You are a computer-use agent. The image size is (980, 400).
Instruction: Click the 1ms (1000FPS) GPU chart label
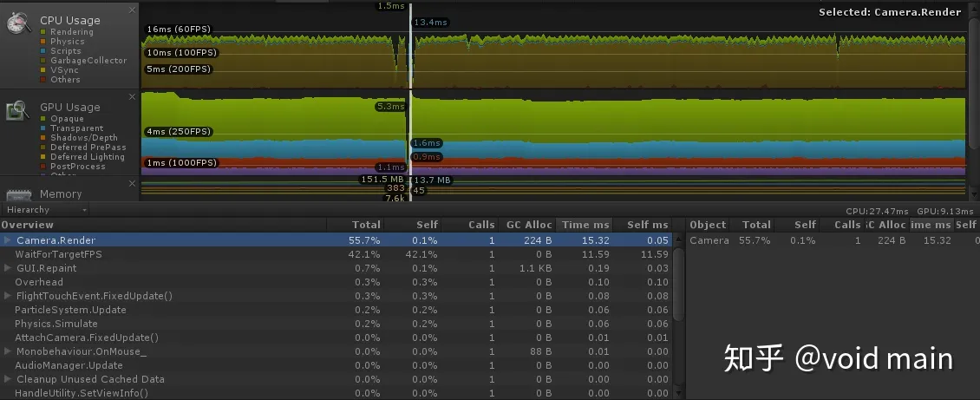pos(181,163)
